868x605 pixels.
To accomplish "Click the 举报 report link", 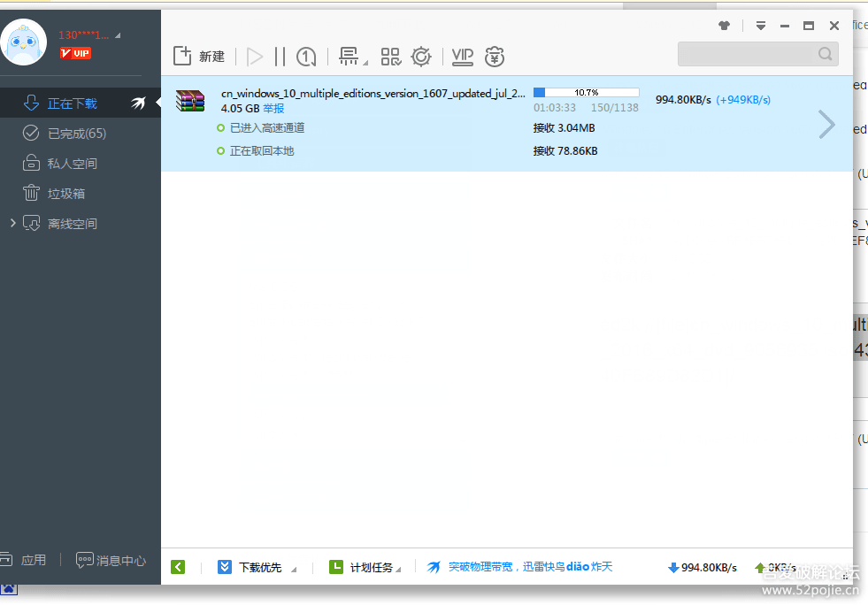I will click(273, 109).
